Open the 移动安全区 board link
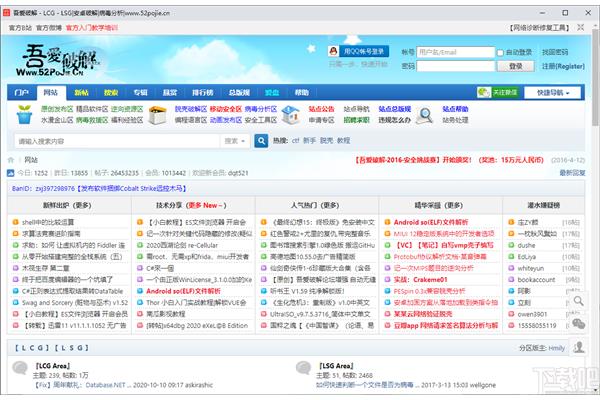 tap(226, 109)
